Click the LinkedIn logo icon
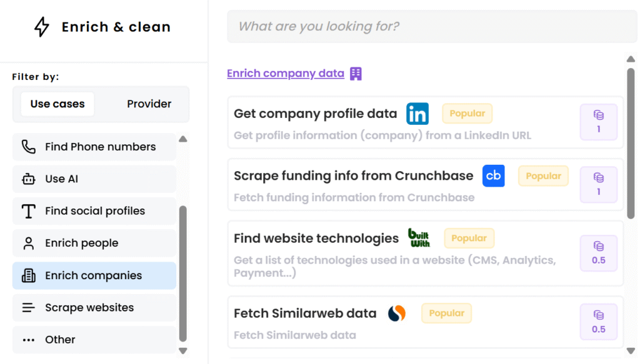 417,114
